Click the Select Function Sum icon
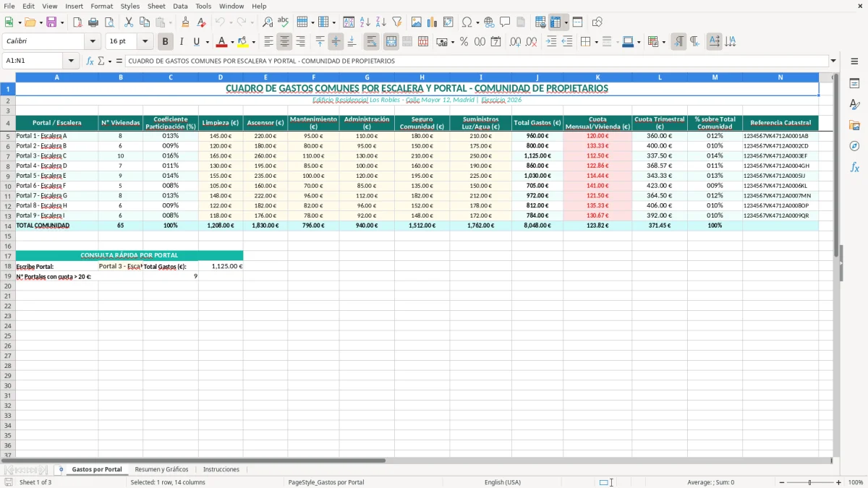Image resolution: width=868 pixels, height=488 pixels. coord(101,61)
